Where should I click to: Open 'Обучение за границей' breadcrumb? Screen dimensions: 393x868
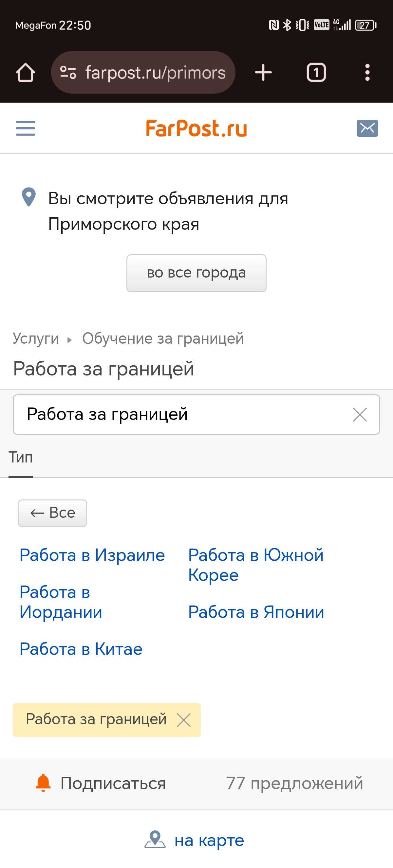pyautogui.click(x=163, y=338)
